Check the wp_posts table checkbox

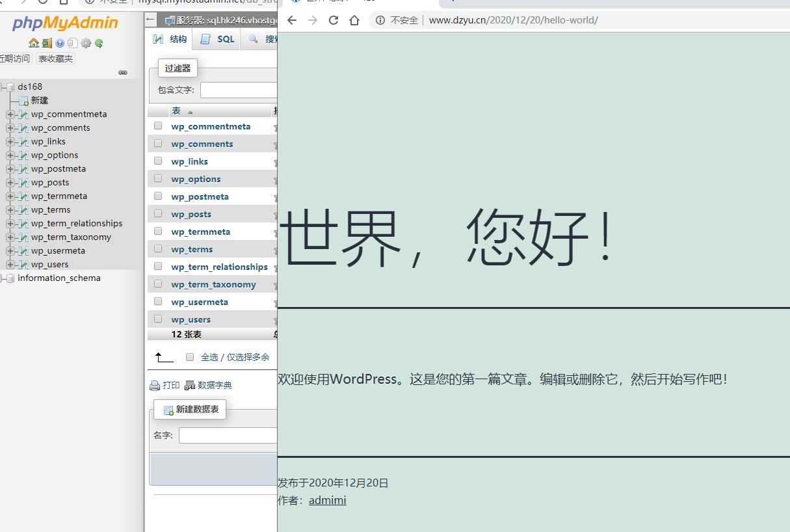157,213
